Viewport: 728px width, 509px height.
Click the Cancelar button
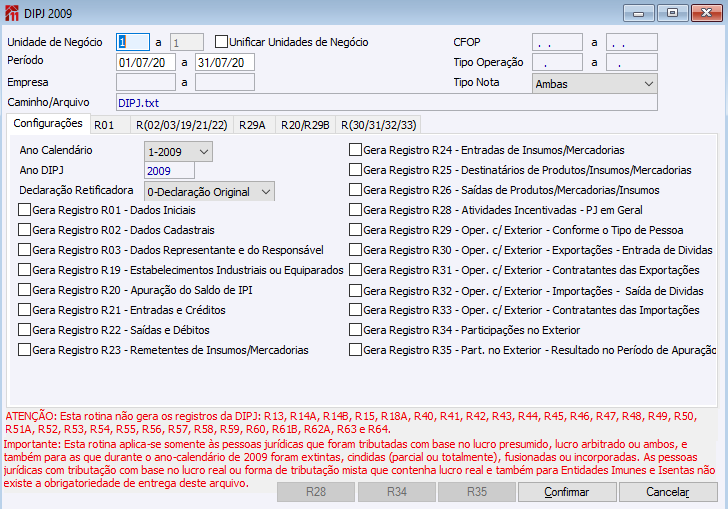coord(668,492)
